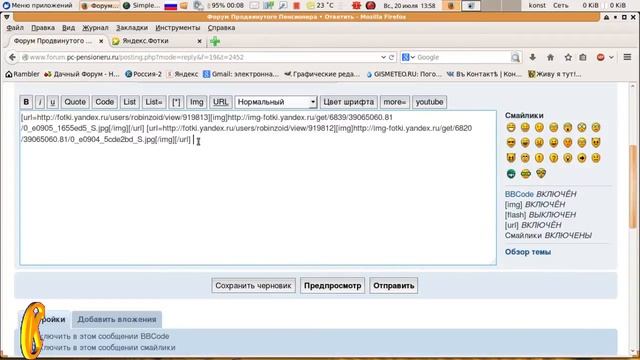Apply bold with the B button
The image size is (640, 360).
pyautogui.click(x=26, y=102)
